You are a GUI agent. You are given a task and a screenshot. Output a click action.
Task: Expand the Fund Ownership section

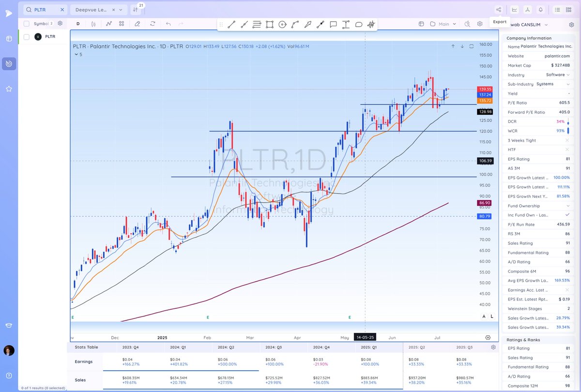567,206
